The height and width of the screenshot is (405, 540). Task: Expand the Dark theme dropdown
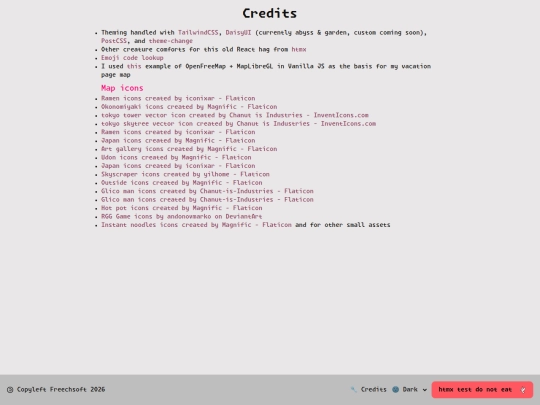click(x=409, y=390)
